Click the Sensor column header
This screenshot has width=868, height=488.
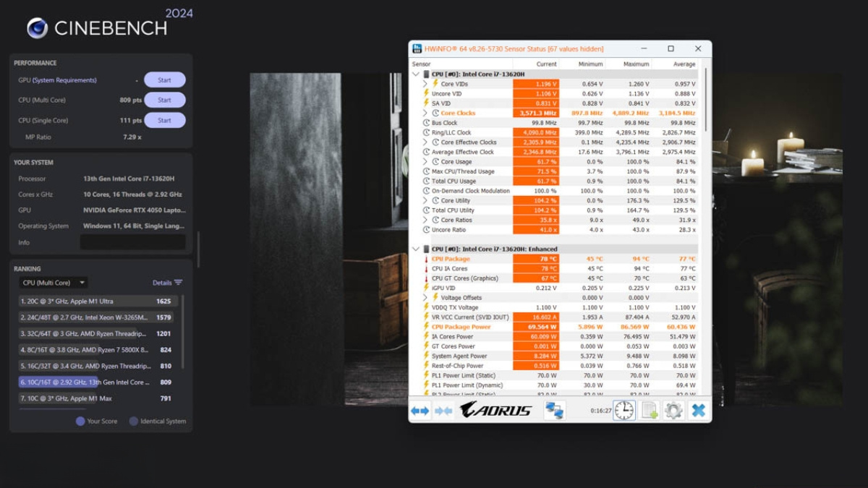pos(461,64)
